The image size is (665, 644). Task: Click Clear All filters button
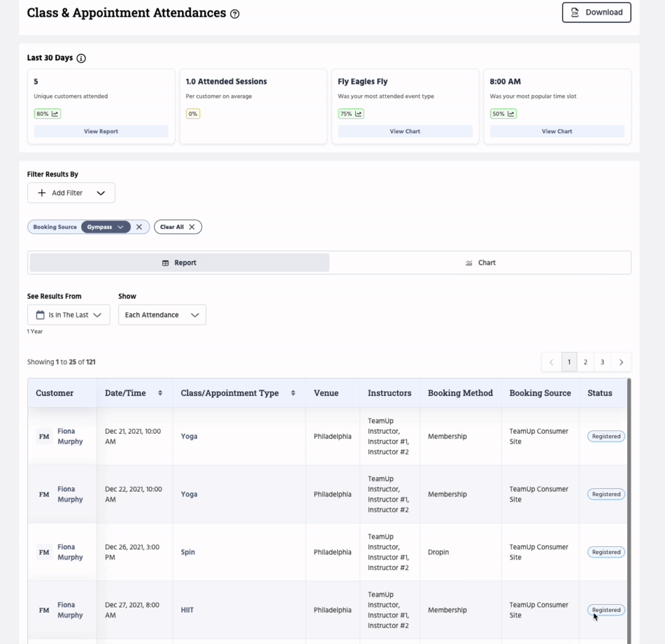point(178,227)
